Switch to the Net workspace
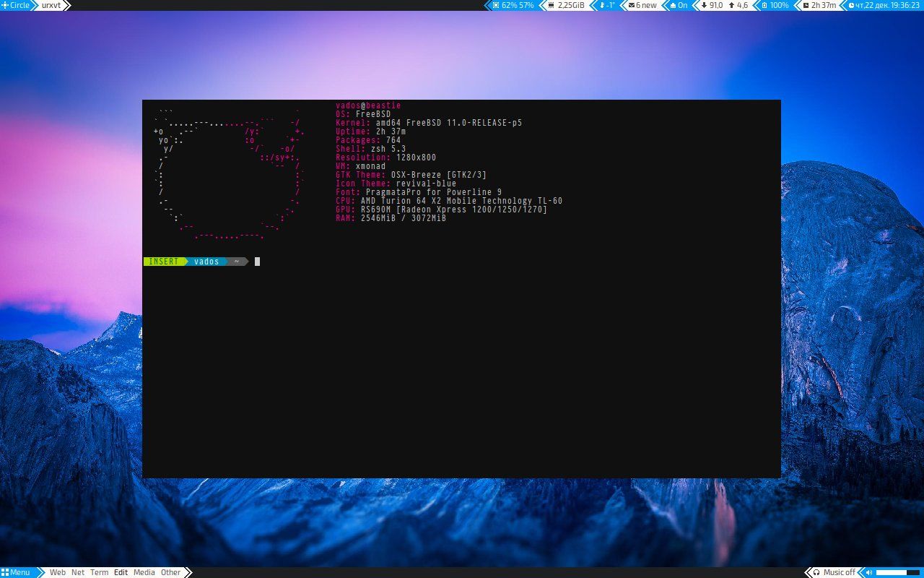The image size is (924, 578). click(78, 572)
